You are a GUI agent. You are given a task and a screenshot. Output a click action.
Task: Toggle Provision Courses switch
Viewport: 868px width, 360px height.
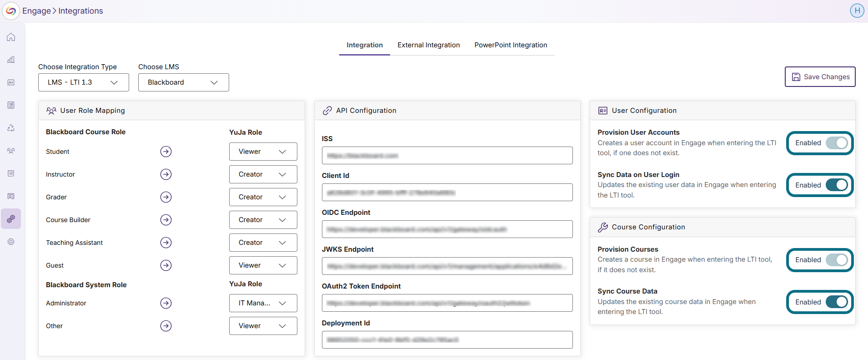[x=837, y=260]
